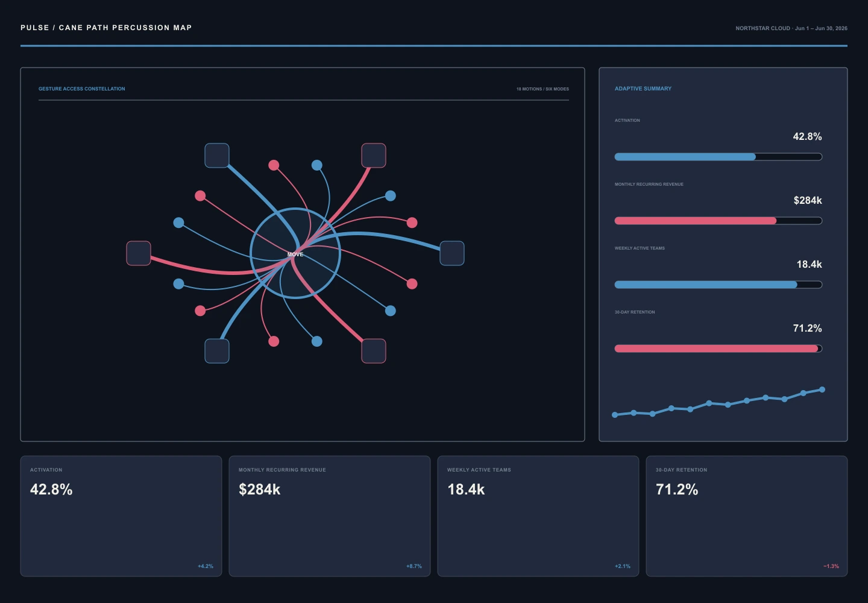Click the 71.2% value in Adaptive Summary
This screenshot has width=868, height=603.
pyautogui.click(x=807, y=329)
